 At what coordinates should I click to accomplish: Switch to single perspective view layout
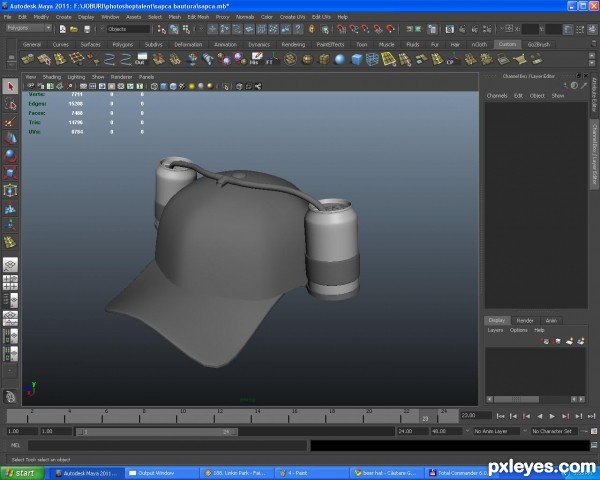pyautogui.click(x=10, y=264)
